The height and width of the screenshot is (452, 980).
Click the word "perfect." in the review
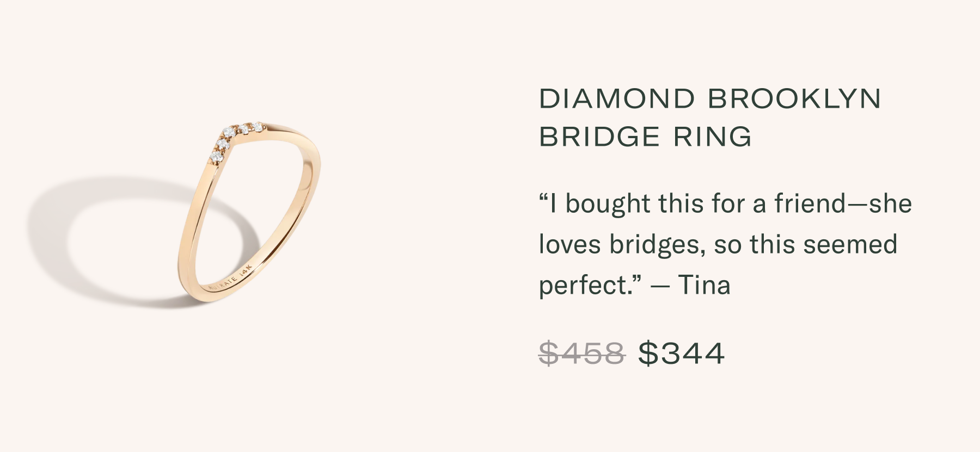585,285
